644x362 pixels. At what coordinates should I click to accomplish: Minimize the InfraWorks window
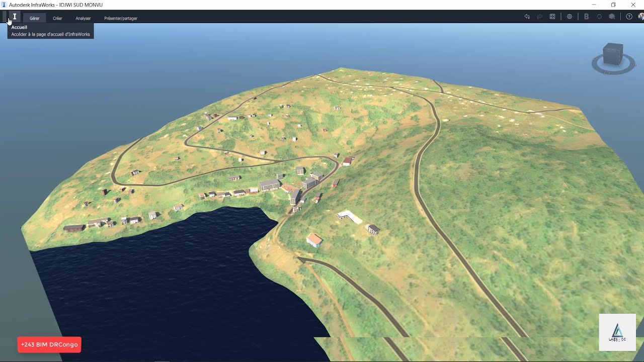pos(594,5)
